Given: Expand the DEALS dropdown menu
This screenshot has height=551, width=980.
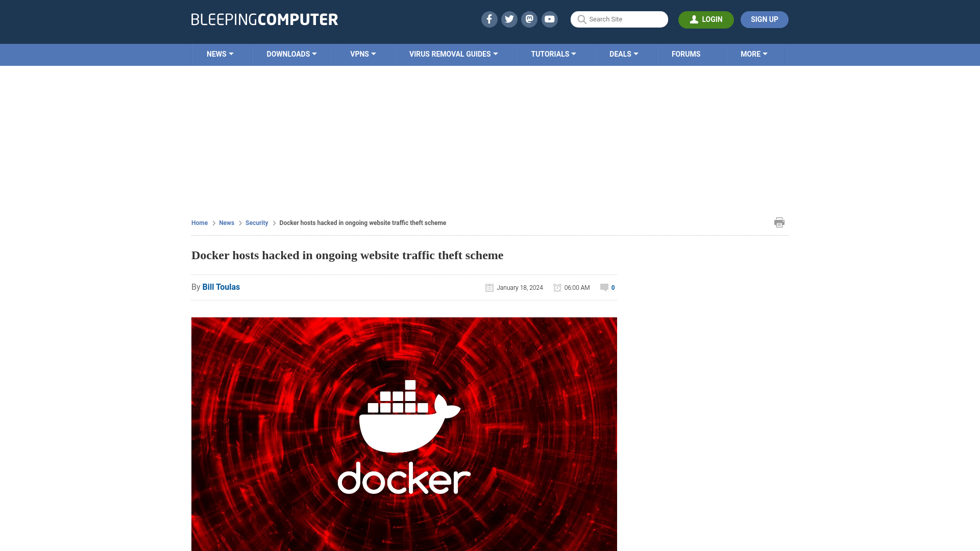Looking at the screenshot, I should (623, 54).
